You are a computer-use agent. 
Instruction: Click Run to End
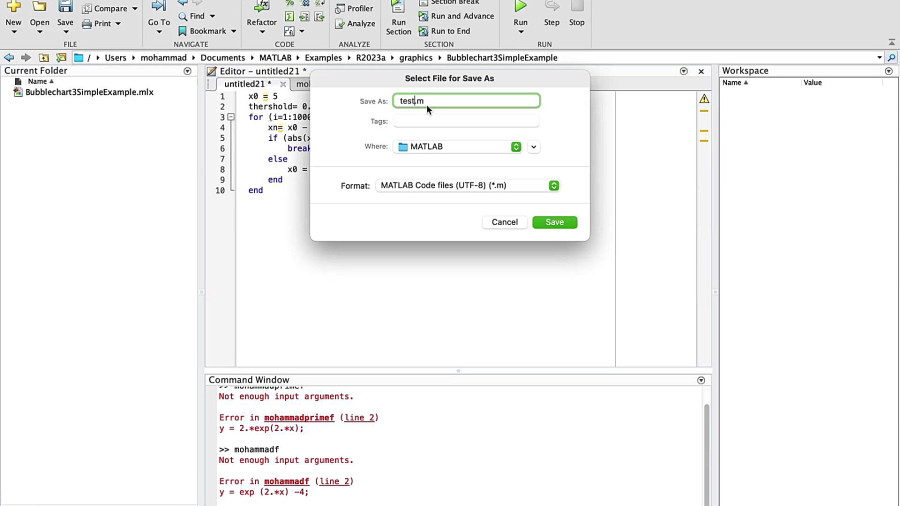pos(444,31)
